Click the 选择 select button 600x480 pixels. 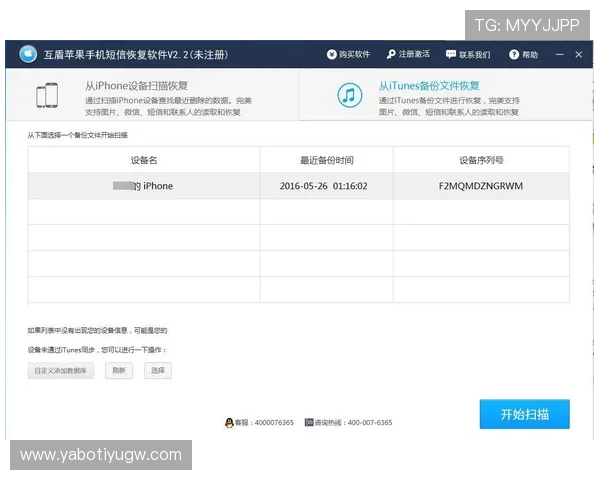click(x=158, y=371)
